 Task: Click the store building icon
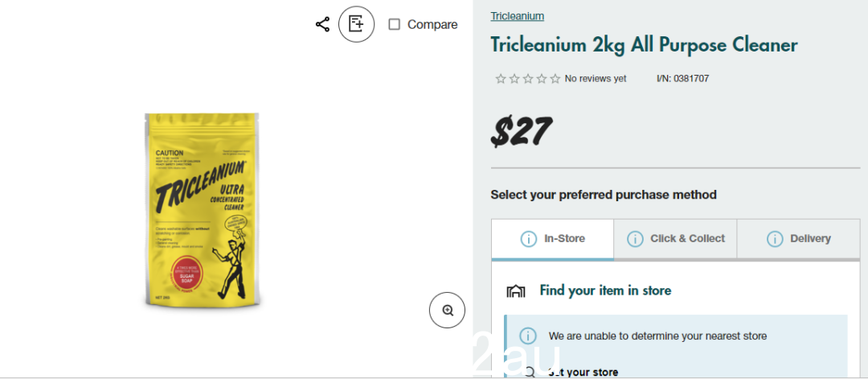[516, 291]
